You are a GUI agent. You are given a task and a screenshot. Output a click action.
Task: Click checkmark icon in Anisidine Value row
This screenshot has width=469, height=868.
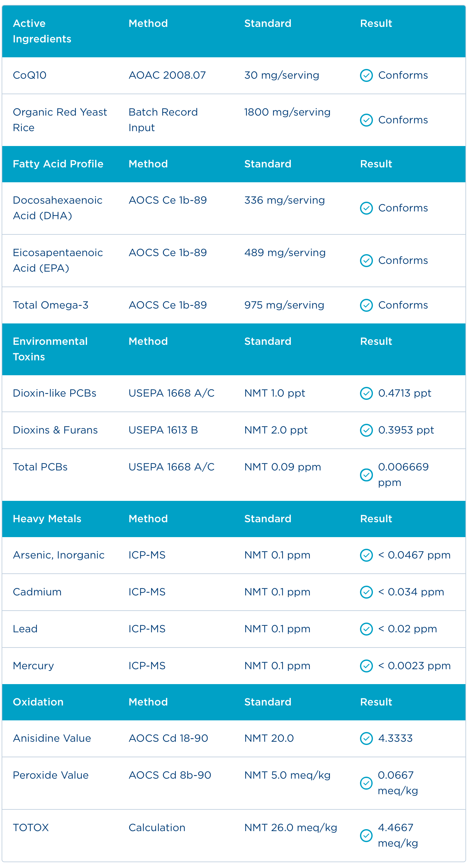click(x=366, y=738)
